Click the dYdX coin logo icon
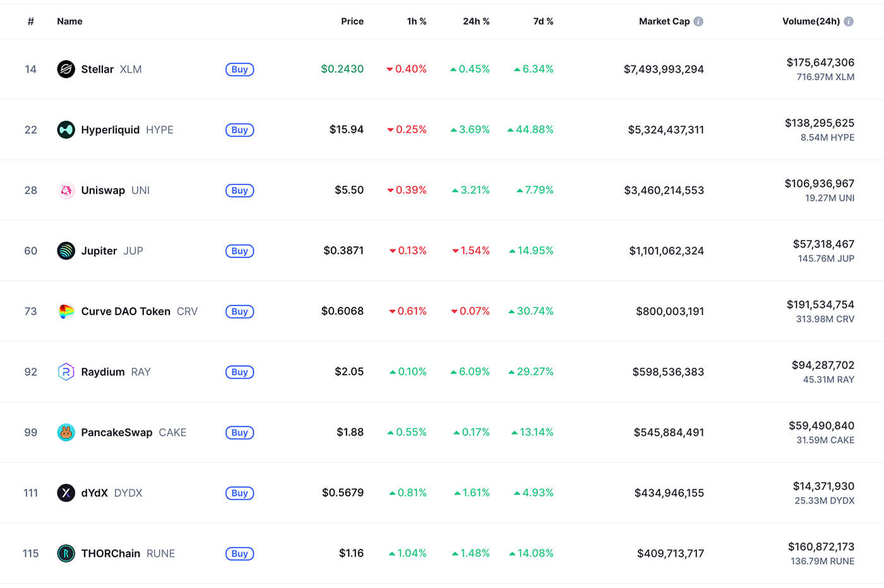884x588 pixels. (66, 493)
